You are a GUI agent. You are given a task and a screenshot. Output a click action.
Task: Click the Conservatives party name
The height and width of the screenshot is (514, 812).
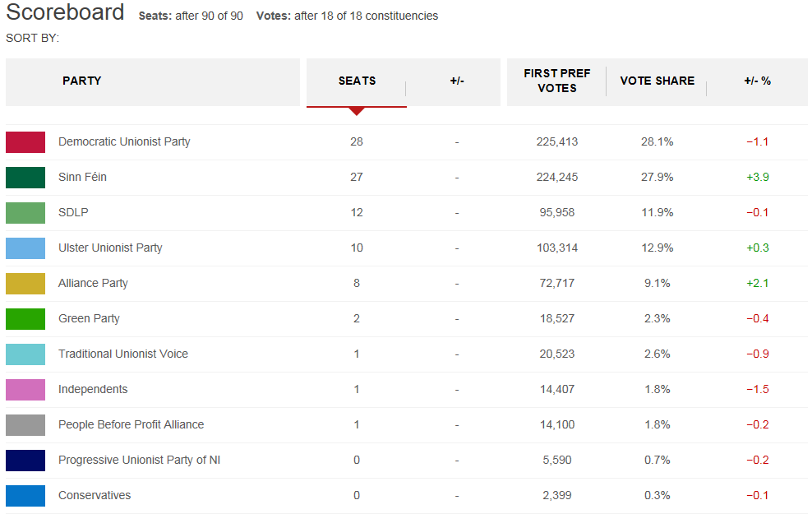(x=95, y=496)
